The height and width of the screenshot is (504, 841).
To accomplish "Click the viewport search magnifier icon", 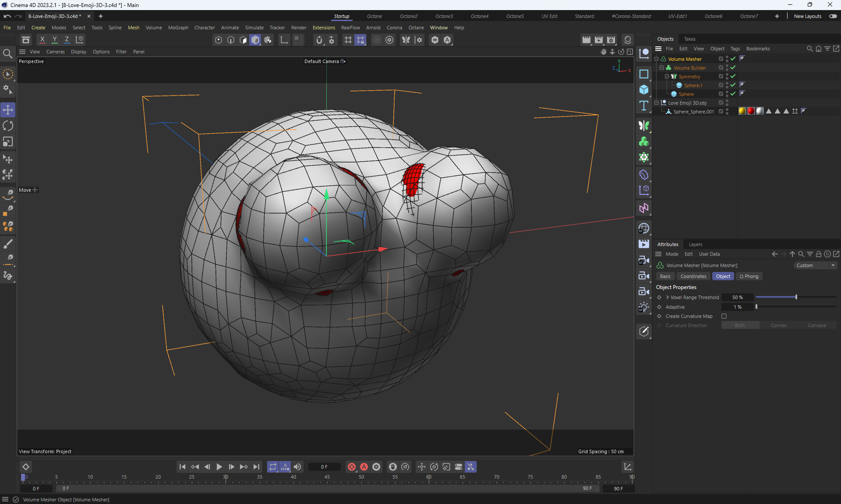I will point(7,54).
